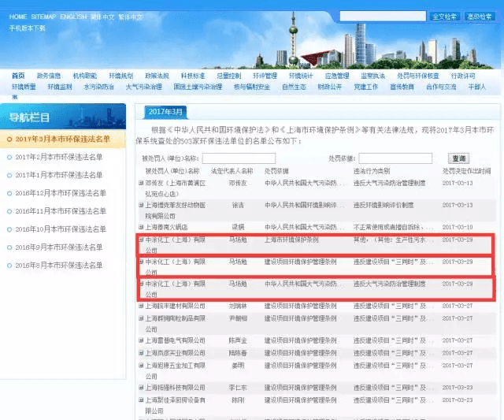Click bullet icon of 2016年12月本市环保违法名单
Screen dimensions: 504x420
[x=9, y=192]
